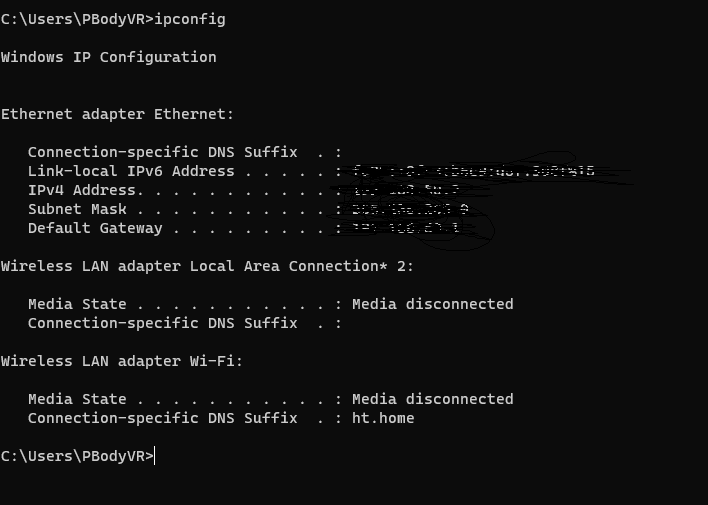Click the bottom C:\Users\PBodyVR prompt
This screenshot has height=505, width=708.
(77, 456)
